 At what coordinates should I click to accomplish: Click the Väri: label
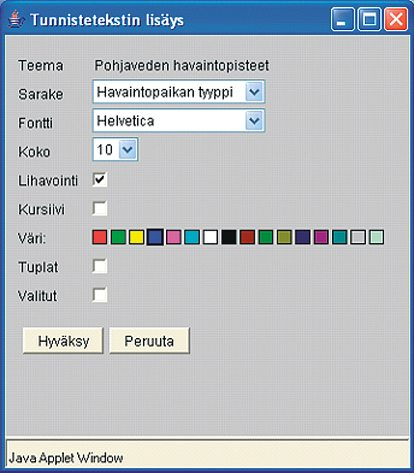click(x=32, y=238)
